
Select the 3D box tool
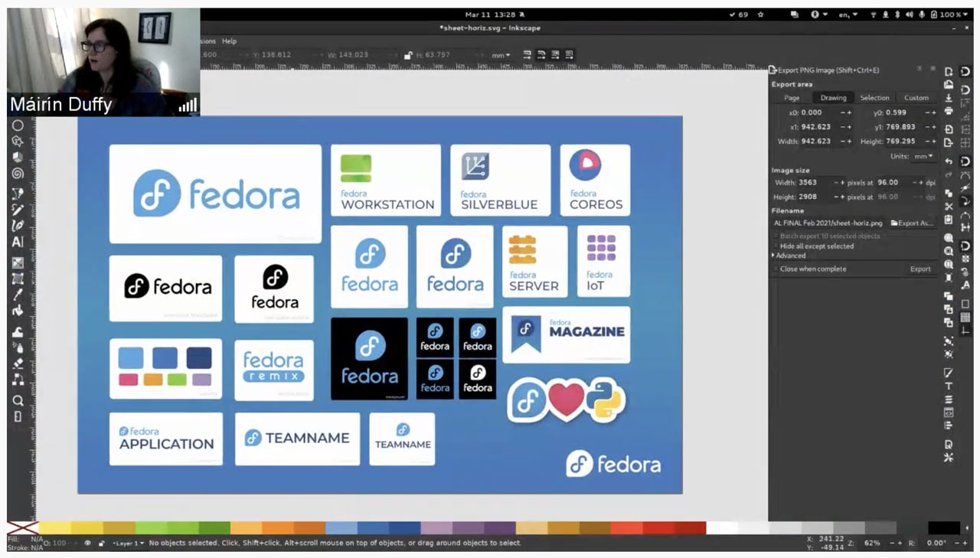(18, 157)
